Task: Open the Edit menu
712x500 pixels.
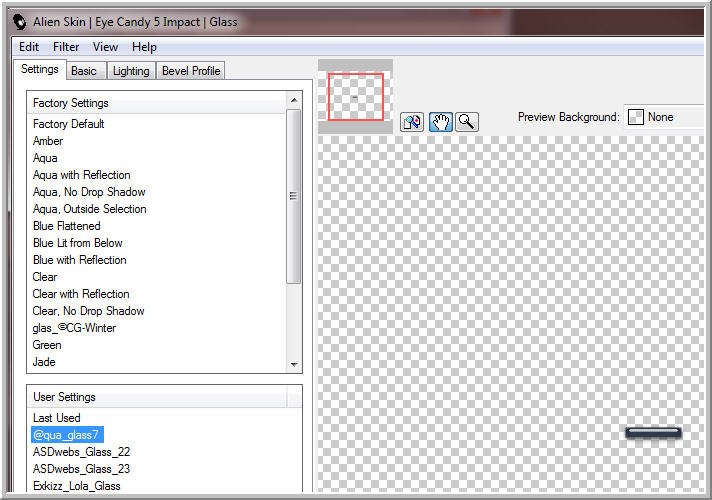Action: pos(29,47)
